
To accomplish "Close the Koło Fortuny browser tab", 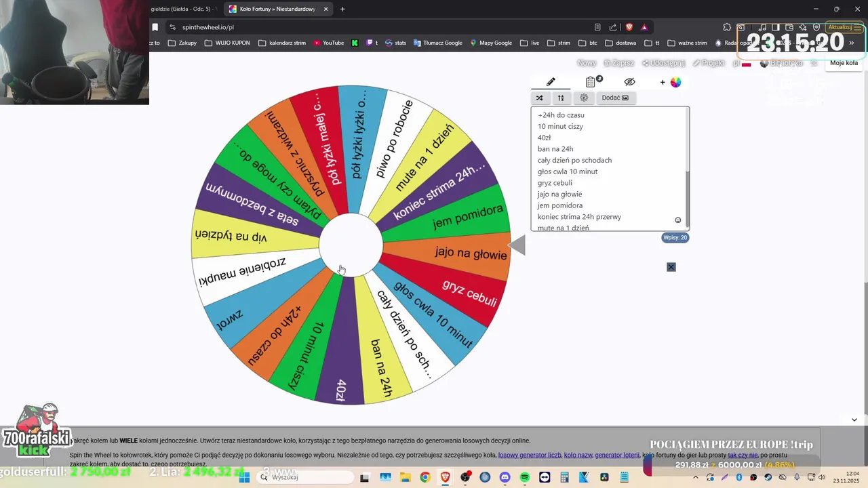I will pyautogui.click(x=325, y=9).
